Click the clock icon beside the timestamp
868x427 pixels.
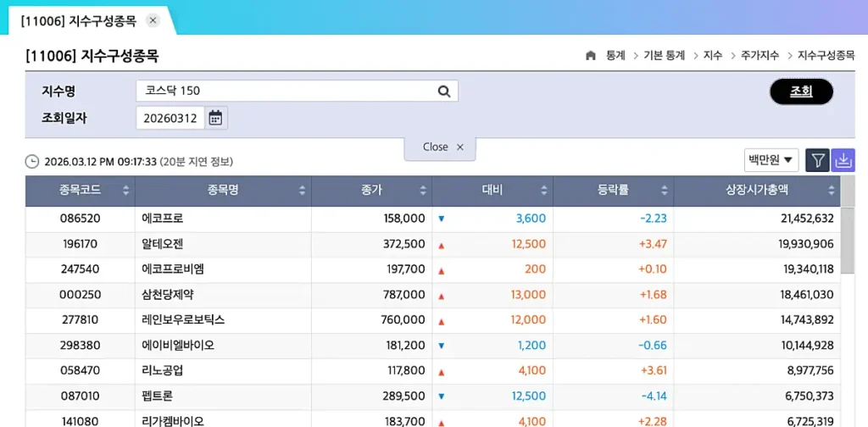tap(32, 162)
